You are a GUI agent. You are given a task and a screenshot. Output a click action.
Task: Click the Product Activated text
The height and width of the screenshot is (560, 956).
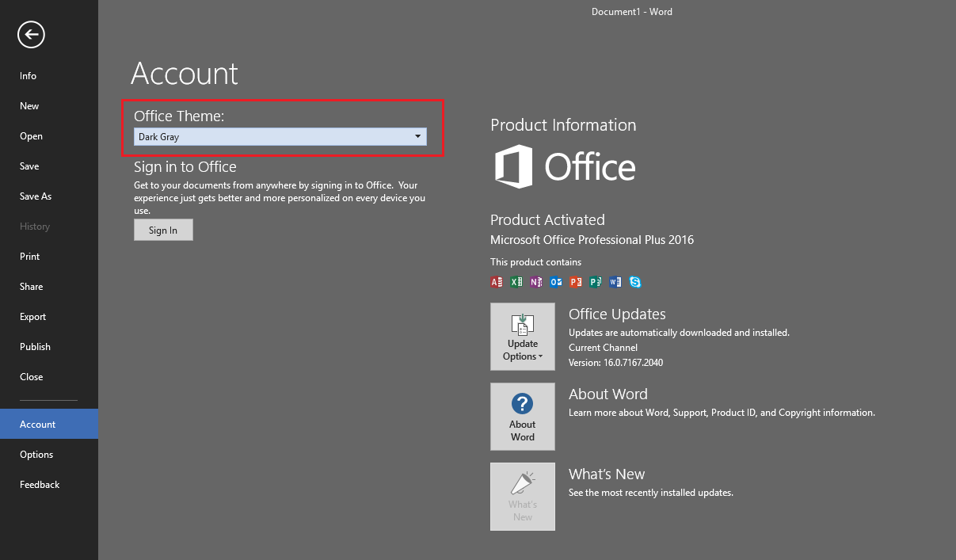547,219
